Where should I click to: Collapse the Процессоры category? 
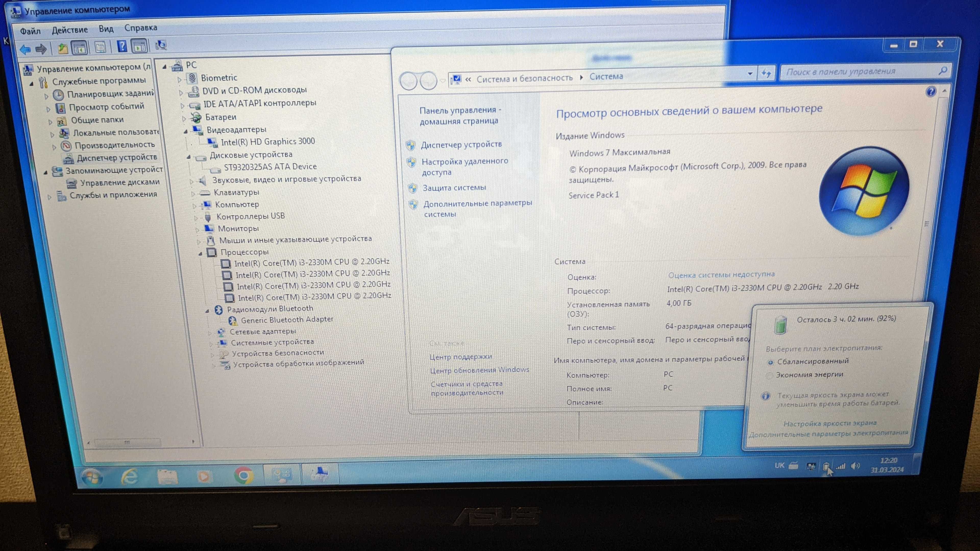tap(200, 253)
